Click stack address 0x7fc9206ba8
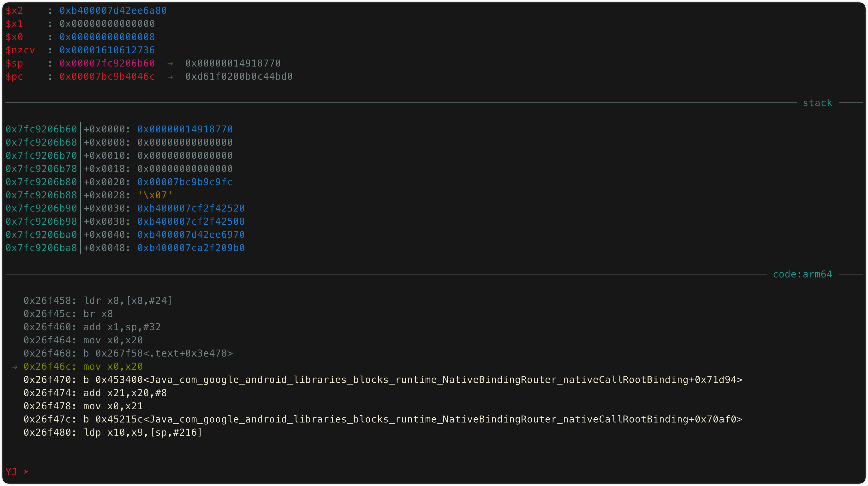The width and height of the screenshot is (868, 486). coord(41,248)
